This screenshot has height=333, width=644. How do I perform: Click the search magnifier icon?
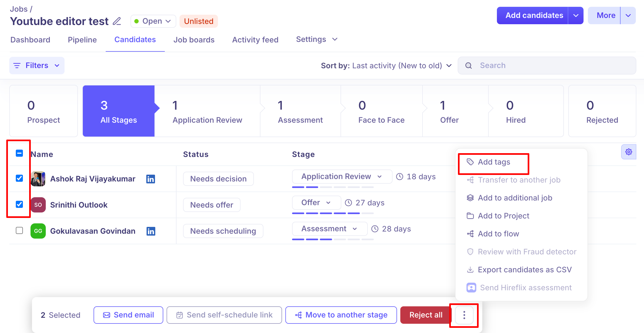[469, 66]
